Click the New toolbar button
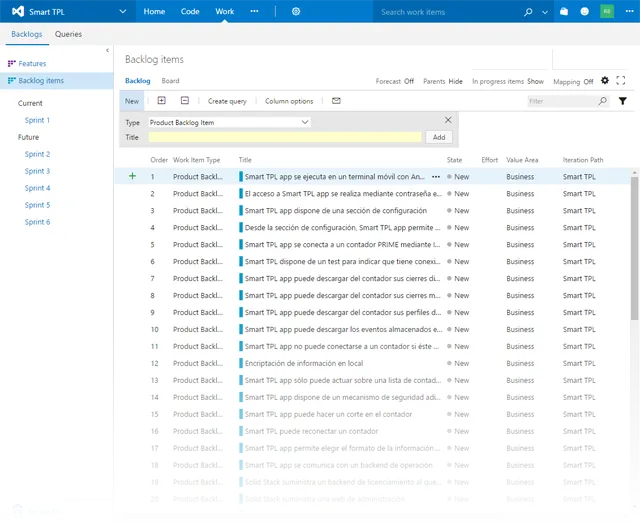The height and width of the screenshot is (522, 640). (132, 101)
